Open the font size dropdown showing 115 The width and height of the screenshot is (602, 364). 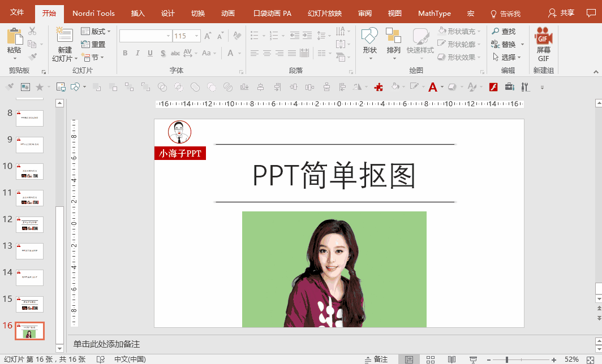197,36
